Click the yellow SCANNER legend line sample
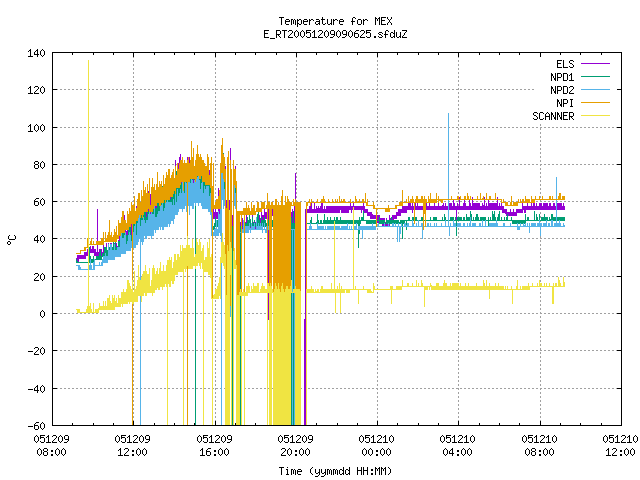The height and width of the screenshot is (480, 640). point(595,116)
